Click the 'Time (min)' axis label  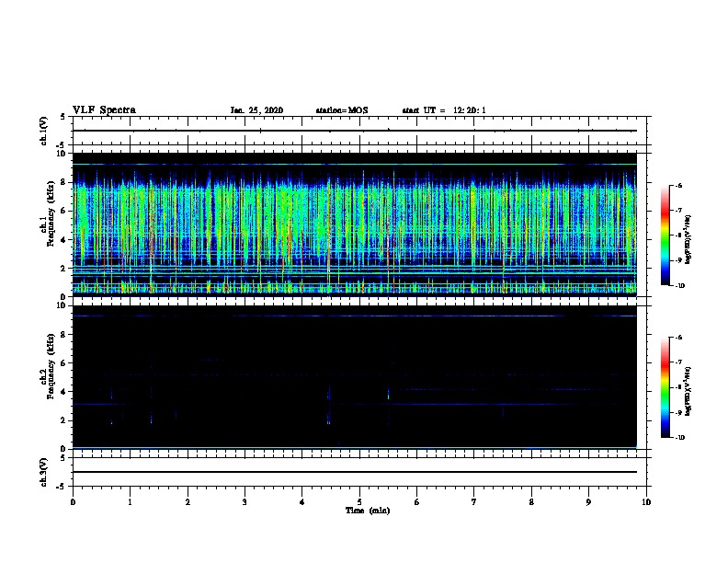pyautogui.click(x=368, y=511)
